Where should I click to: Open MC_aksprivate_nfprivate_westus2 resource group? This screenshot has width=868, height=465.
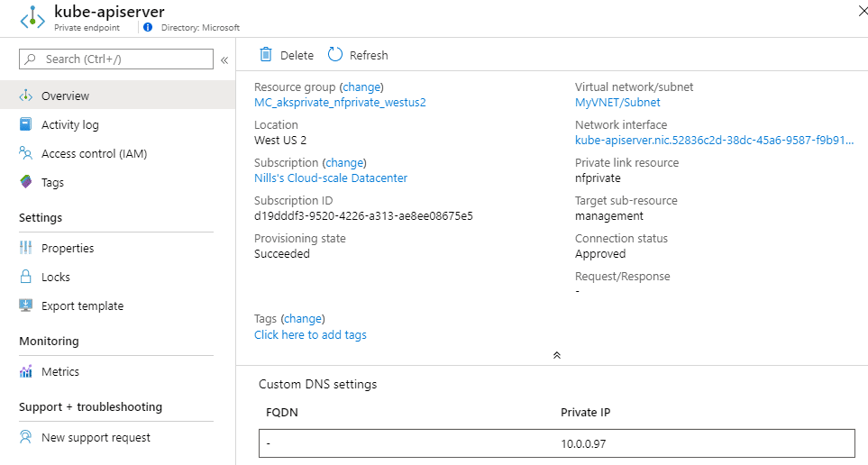point(340,103)
